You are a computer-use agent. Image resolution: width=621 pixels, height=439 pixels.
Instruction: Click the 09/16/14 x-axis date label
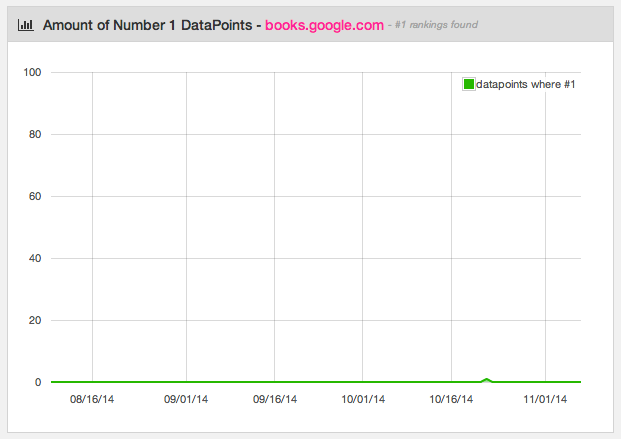275,399
